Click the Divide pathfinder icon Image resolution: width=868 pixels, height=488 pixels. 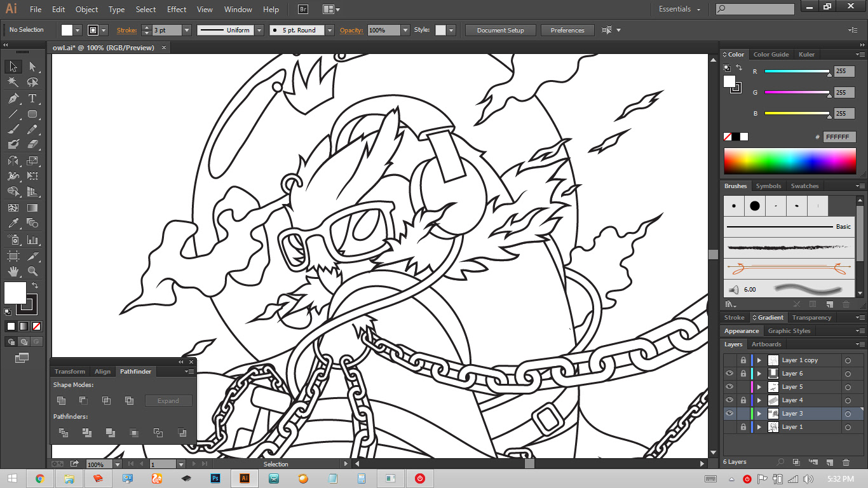(x=63, y=433)
